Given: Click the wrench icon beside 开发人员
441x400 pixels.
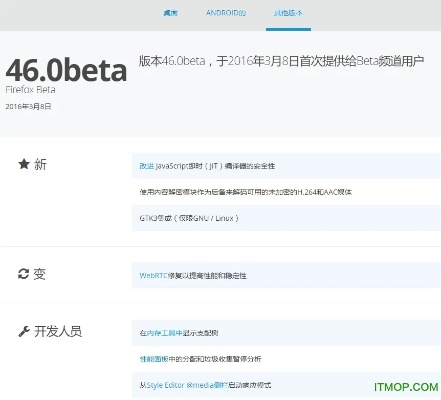Looking at the screenshot, I should [24, 331].
